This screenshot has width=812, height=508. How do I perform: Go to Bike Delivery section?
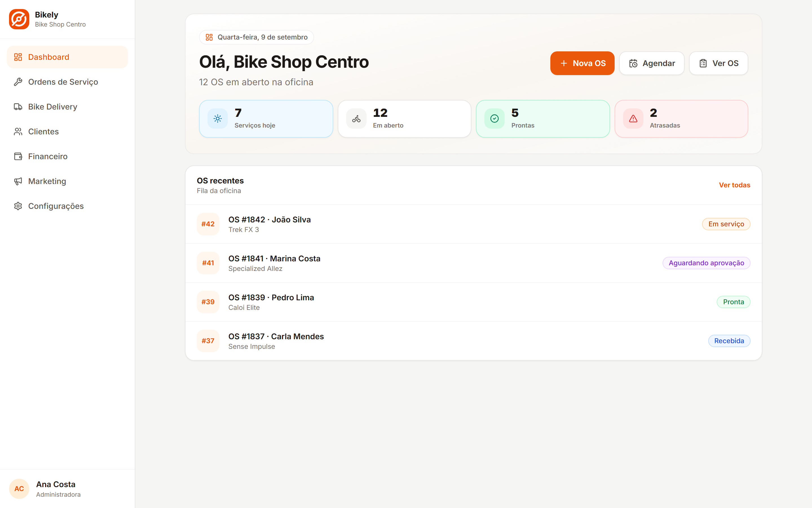tap(67, 107)
